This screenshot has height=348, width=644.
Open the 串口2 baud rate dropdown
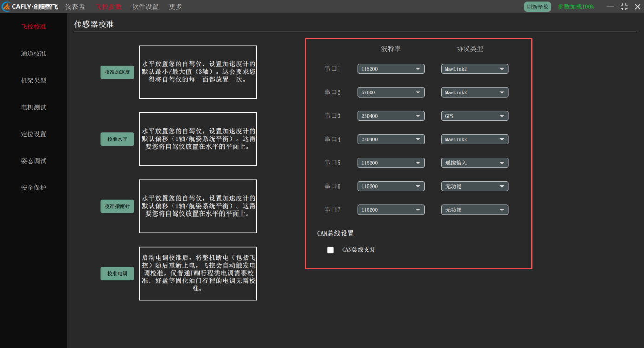(x=391, y=92)
